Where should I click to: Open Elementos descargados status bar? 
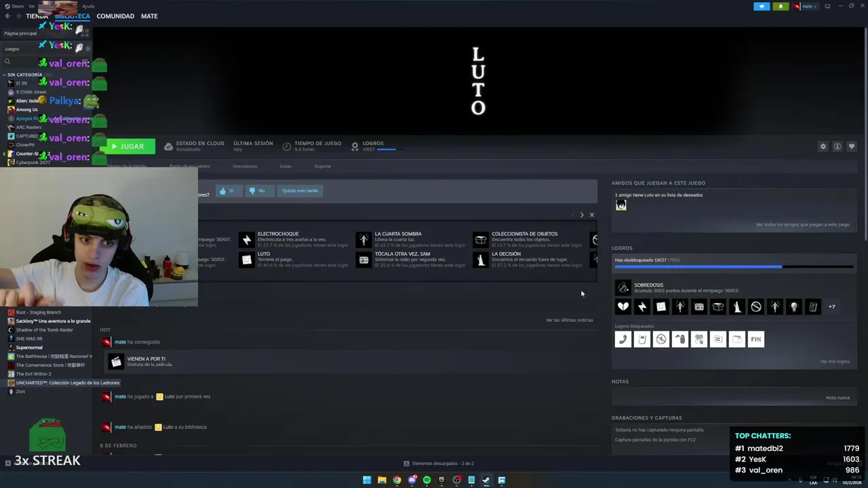pos(439,464)
